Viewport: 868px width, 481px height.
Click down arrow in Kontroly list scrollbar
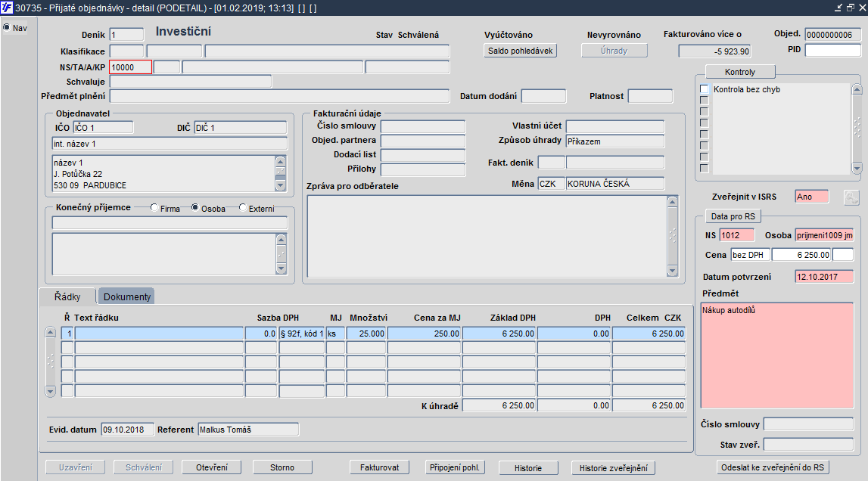click(x=857, y=168)
